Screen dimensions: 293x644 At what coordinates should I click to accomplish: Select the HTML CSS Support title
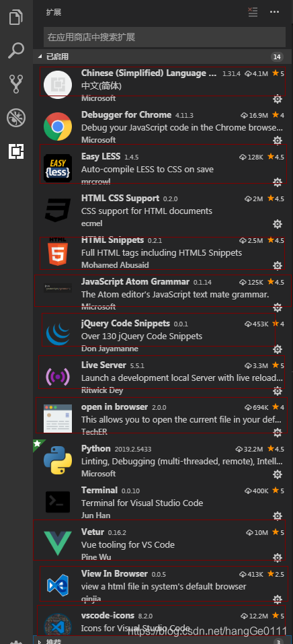(x=120, y=198)
